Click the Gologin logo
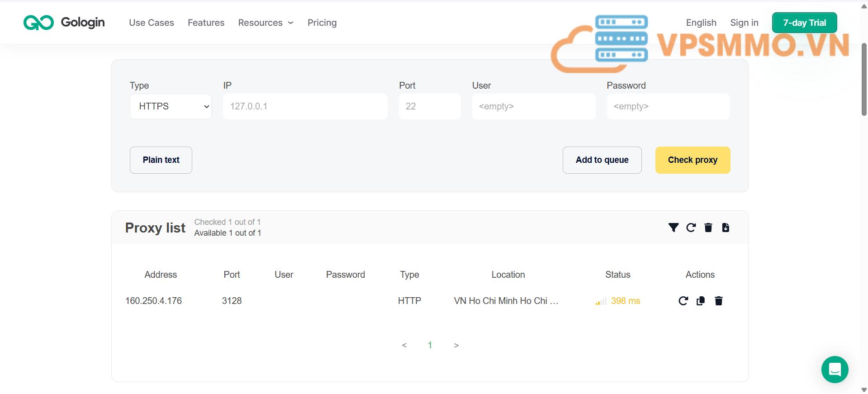This screenshot has height=394, width=868. 64,23
